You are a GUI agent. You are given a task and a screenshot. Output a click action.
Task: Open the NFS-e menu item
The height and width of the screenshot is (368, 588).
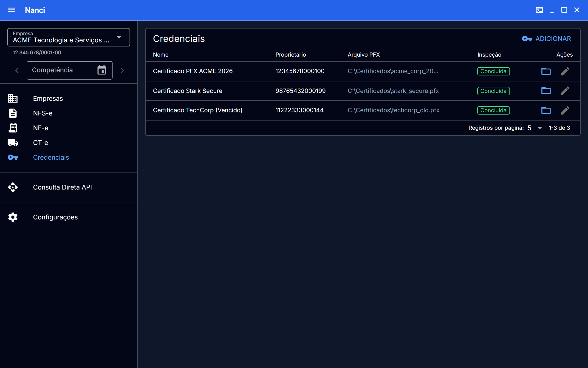(x=69, y=113)
